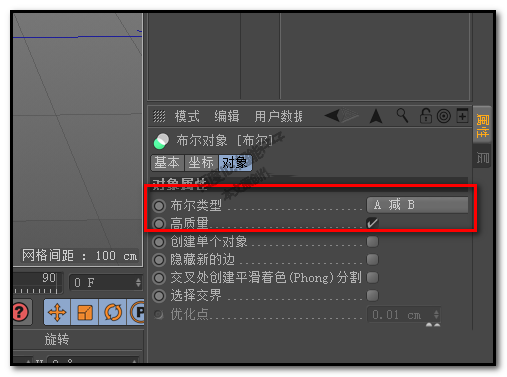Screen dimensions: 507x377
Task: Click the P parameter key icon
Action: pyautogui.click(x=136, y=312)
